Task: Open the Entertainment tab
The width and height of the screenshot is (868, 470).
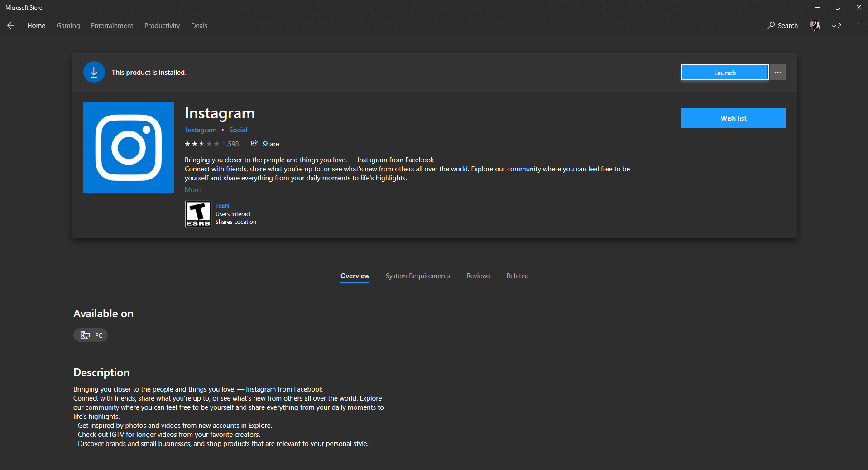Action: (112, 26)
